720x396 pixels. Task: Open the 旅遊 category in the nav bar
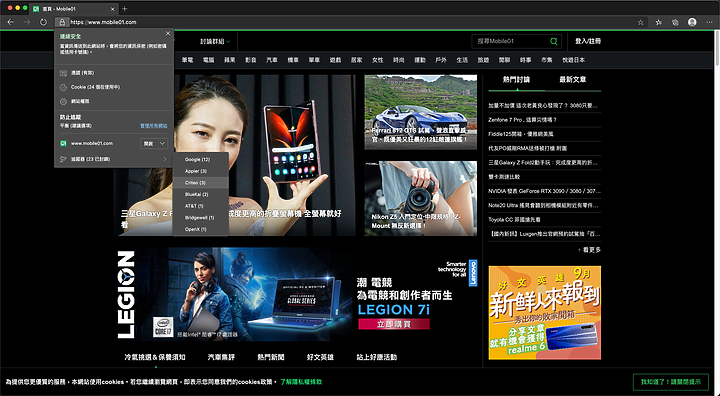483,60
